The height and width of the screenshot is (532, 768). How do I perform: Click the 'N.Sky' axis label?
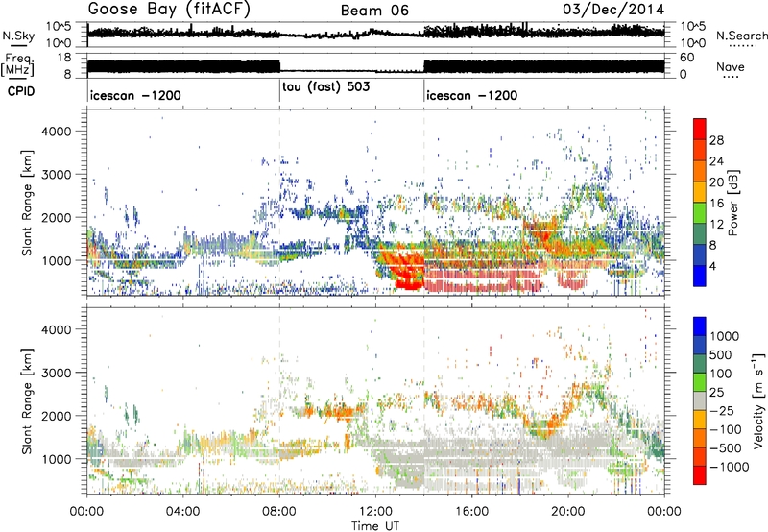(x=18, y=36)
